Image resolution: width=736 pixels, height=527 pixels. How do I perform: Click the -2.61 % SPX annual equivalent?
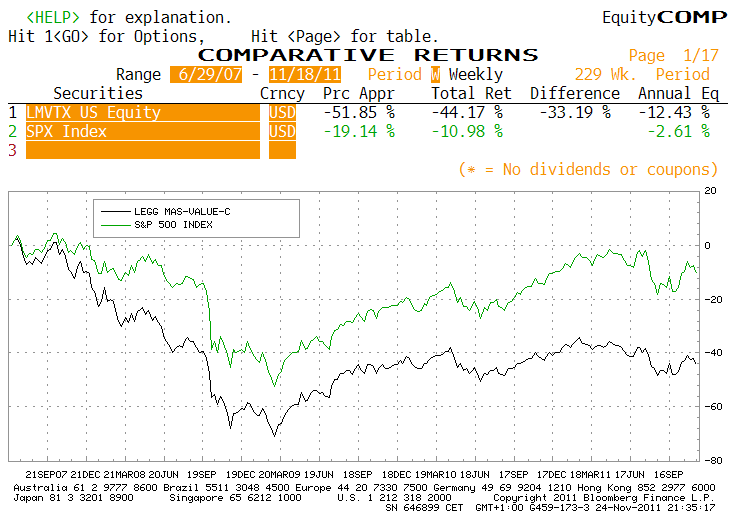[679, 131]
